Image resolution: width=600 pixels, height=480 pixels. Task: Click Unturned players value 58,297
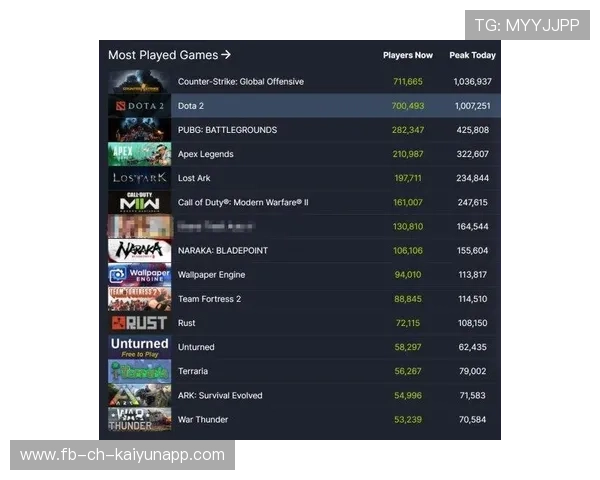coord(408,347)
